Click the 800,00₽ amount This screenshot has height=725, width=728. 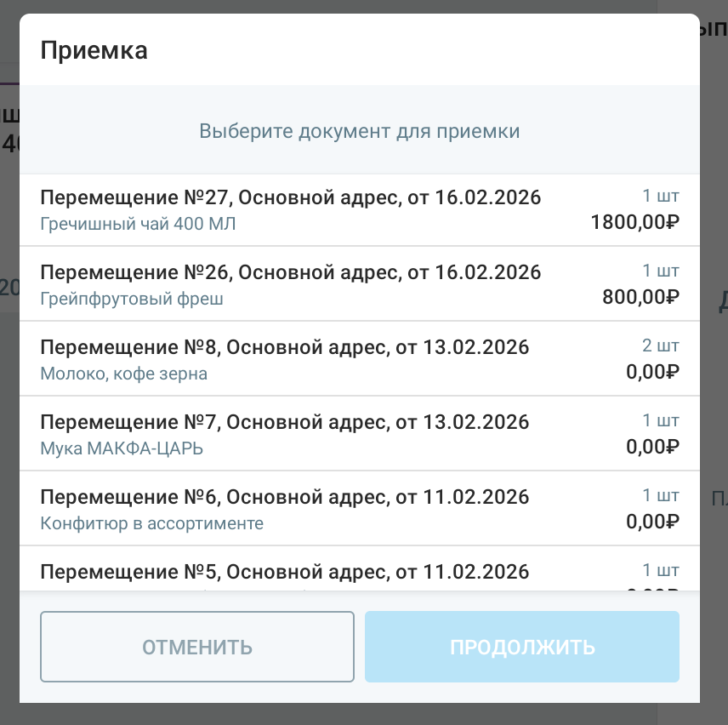[640, 298]
